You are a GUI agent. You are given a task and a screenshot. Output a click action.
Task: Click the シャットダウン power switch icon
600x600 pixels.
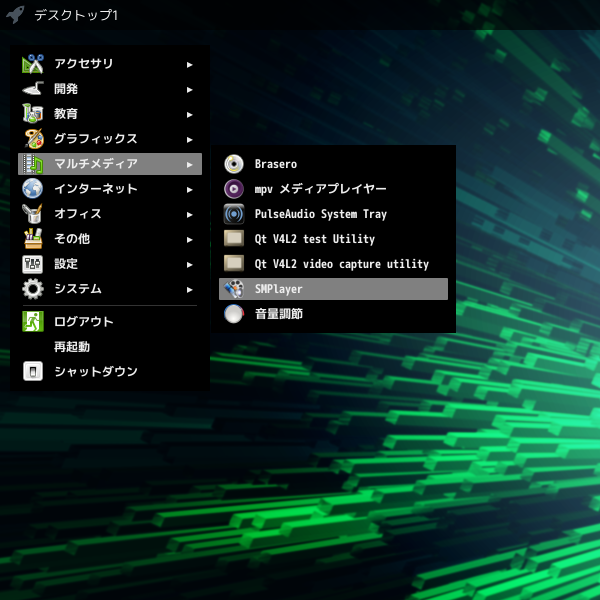point(33,371)
